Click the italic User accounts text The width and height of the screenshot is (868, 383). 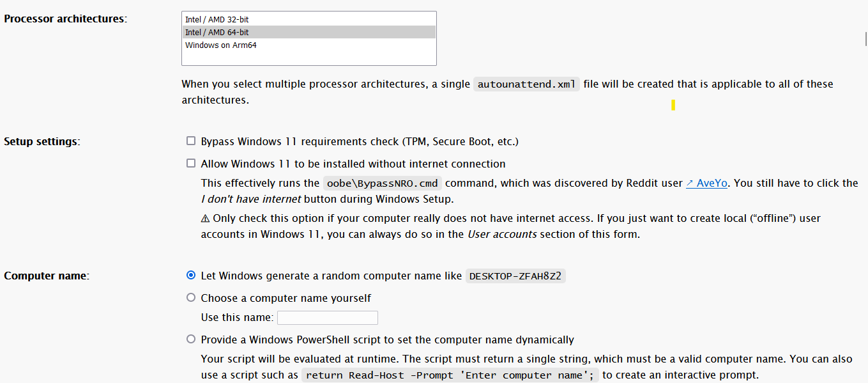click(502, 234)
